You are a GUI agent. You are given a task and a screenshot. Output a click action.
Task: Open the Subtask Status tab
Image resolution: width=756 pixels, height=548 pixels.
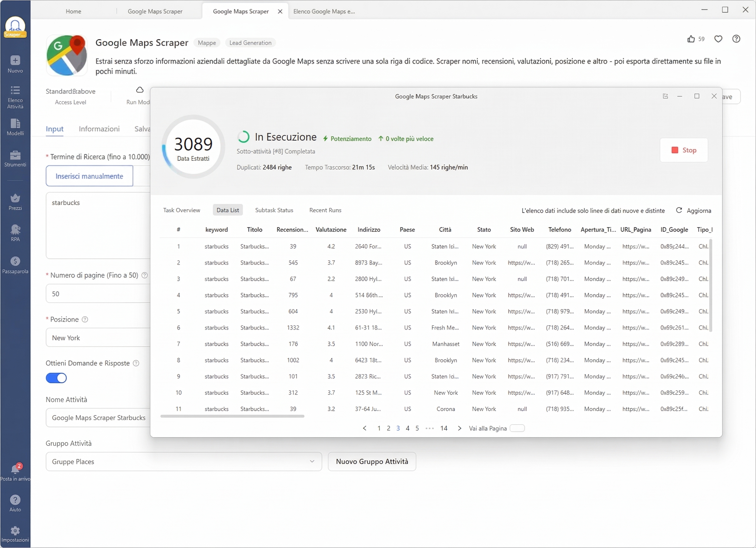coord(274,210)
